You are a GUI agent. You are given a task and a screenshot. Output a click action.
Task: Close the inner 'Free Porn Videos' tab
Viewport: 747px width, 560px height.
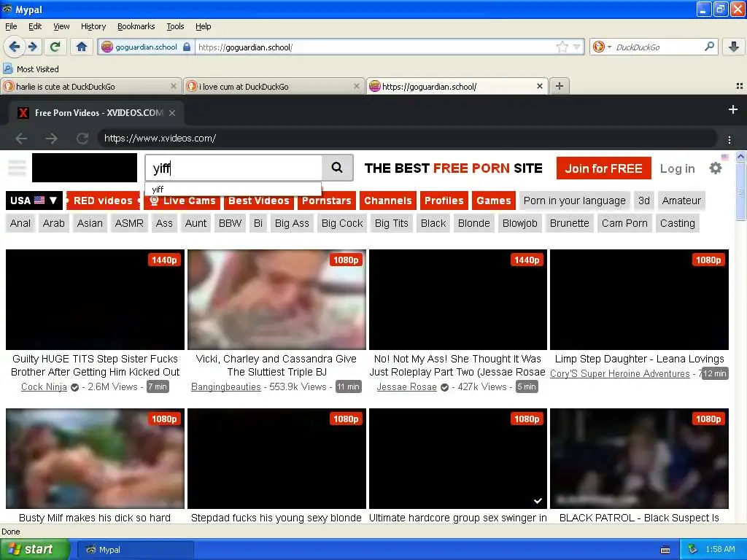point(172,113)
